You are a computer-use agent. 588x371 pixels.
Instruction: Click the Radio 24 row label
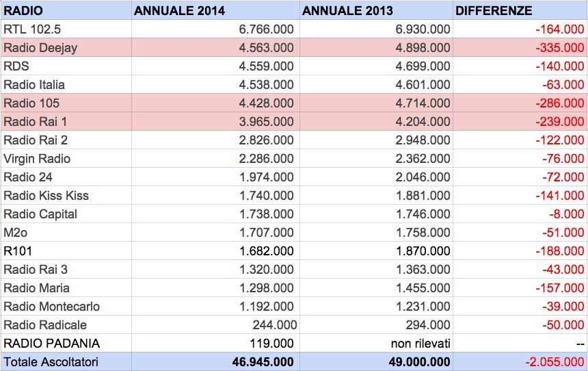coord(28,177)
